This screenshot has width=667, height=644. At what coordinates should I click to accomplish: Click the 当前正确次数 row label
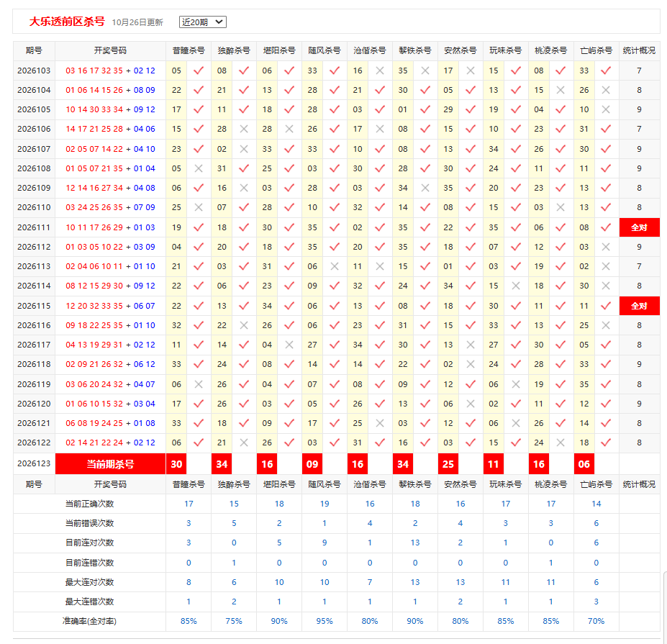coord(89,504)
